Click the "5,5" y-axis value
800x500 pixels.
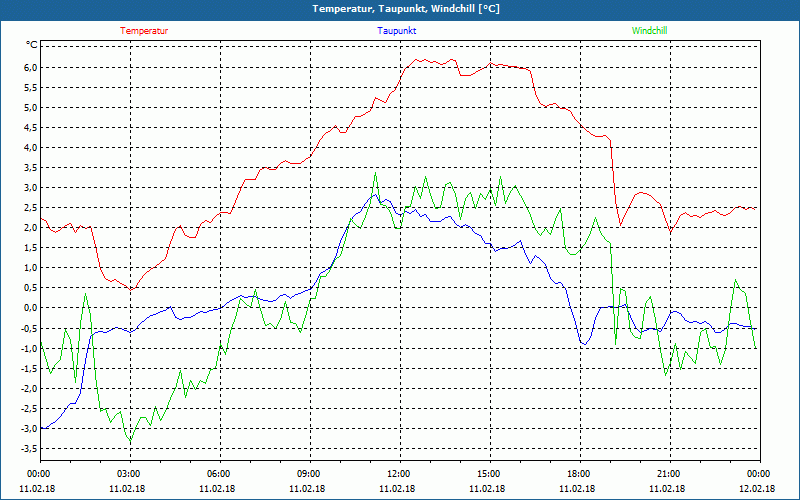30,88
